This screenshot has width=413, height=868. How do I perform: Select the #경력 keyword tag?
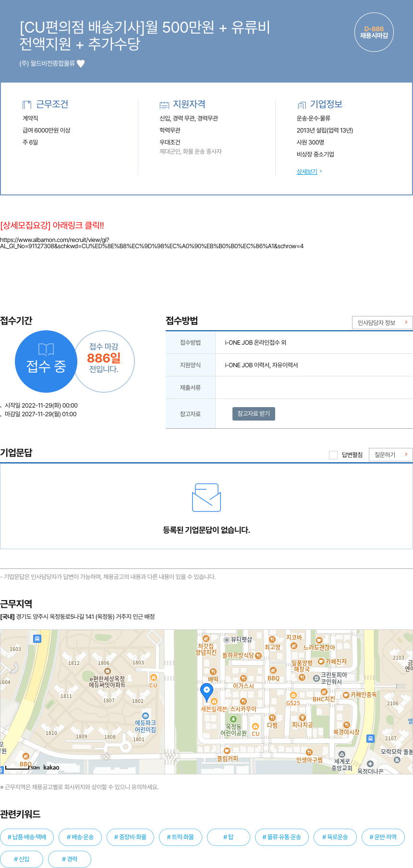[70, 859]
